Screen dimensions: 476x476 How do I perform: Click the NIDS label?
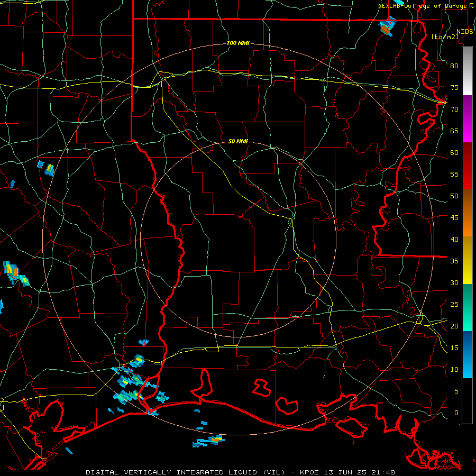(464, 31)
